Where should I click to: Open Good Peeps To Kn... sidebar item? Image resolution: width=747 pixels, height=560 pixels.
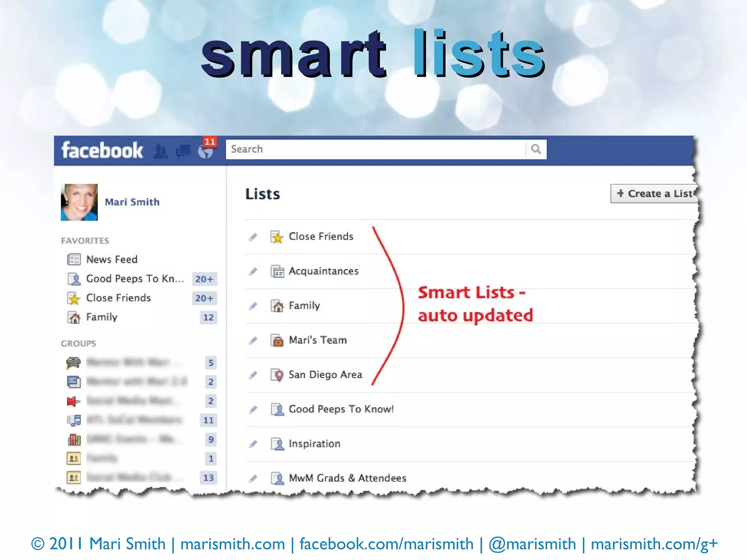tap(135, 279)
